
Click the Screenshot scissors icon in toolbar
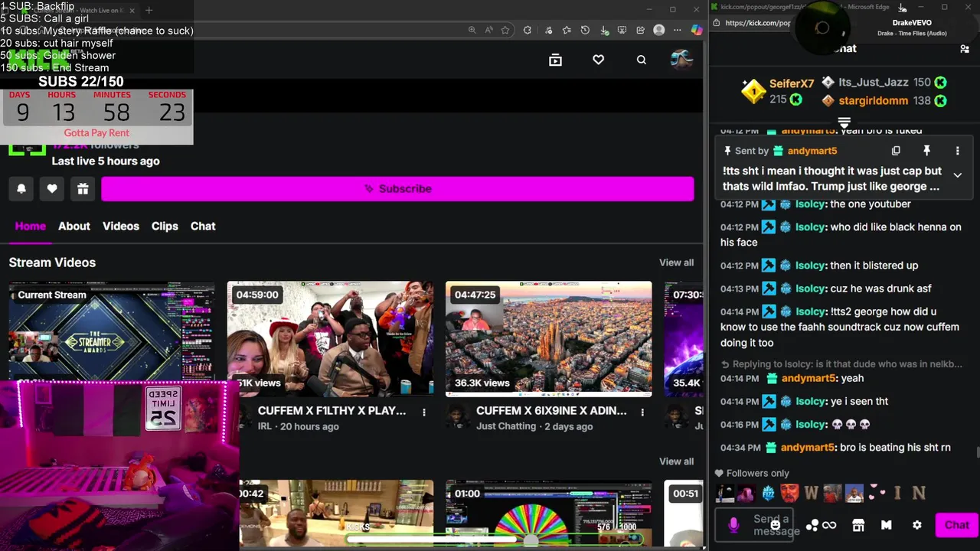click(622, 30)
